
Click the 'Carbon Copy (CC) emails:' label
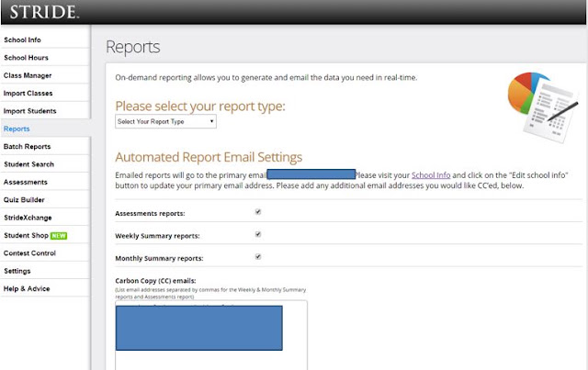[155, 281]
